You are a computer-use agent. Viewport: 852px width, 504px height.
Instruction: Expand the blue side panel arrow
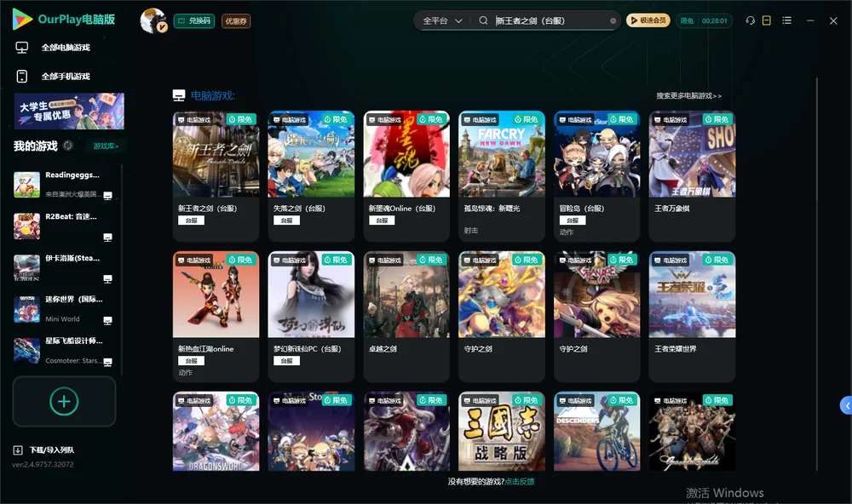(x=846, y=406)
